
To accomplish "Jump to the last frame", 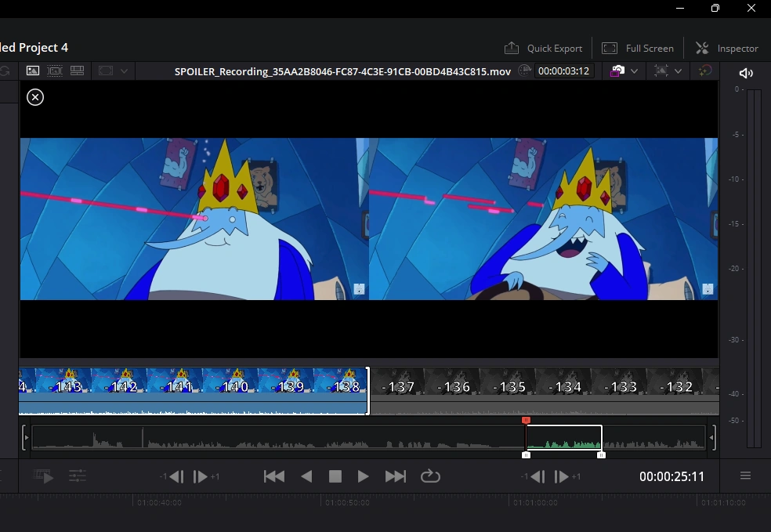I will [x=396, y=476].
